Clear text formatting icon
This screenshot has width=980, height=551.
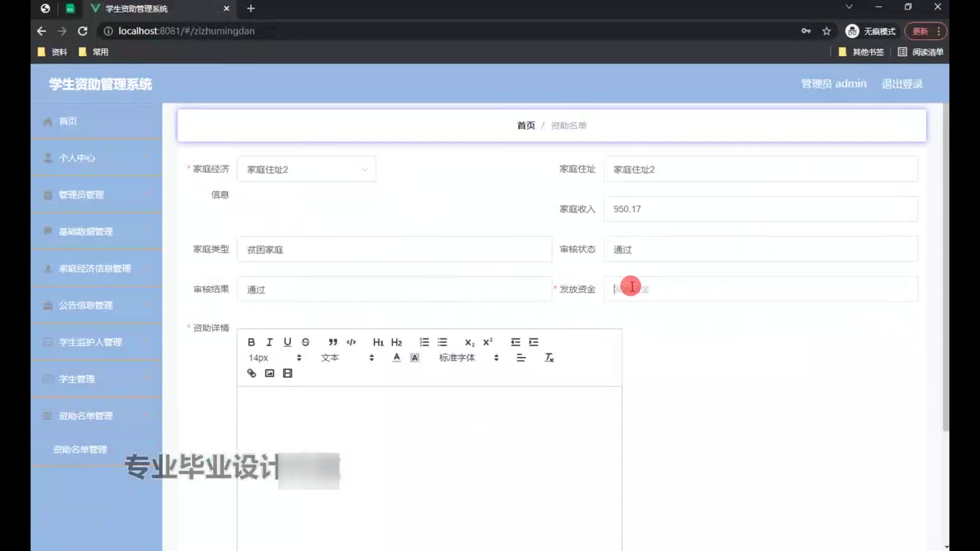pos(549,358)
